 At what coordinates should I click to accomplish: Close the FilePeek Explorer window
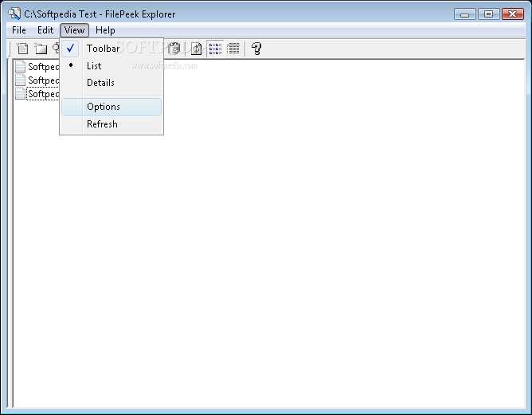[x=513, y=14]
